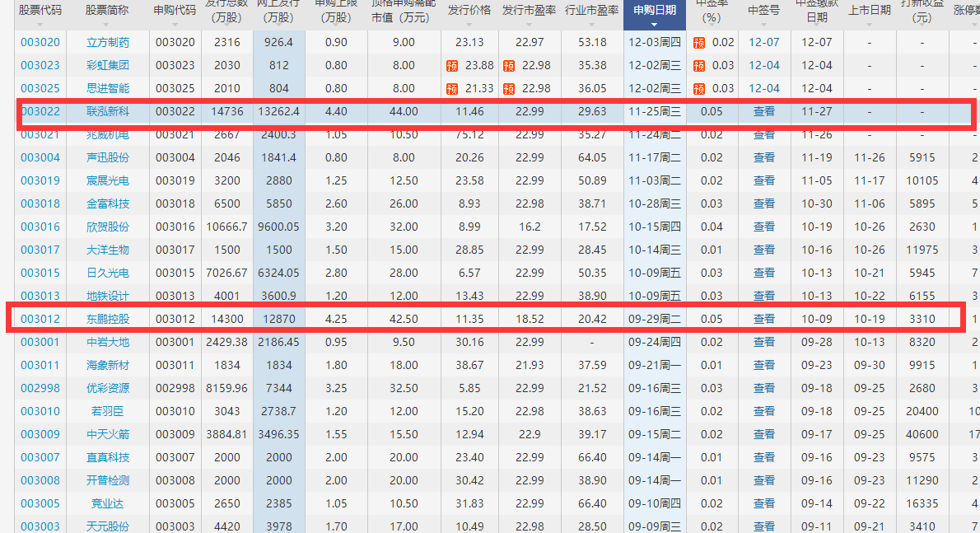Sort by the 上市日期 column arrow
980x533 pixels.
(x=870, y=25)
